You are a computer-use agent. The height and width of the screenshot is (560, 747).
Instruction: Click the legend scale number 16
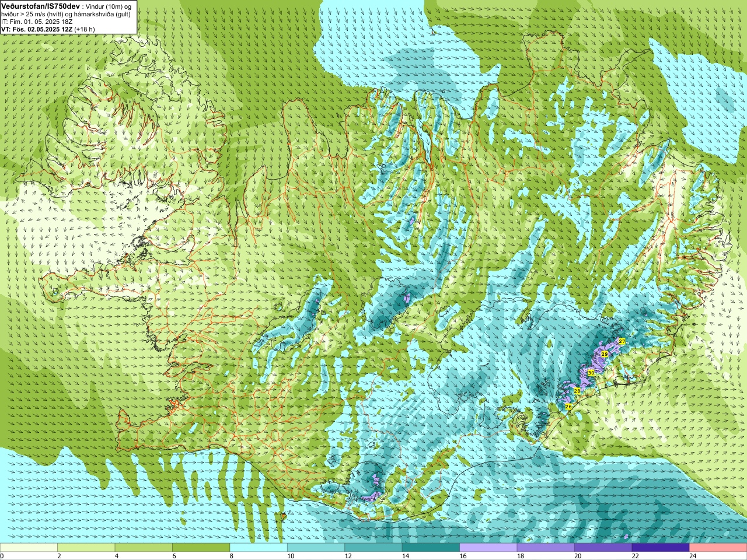[463, 556]
